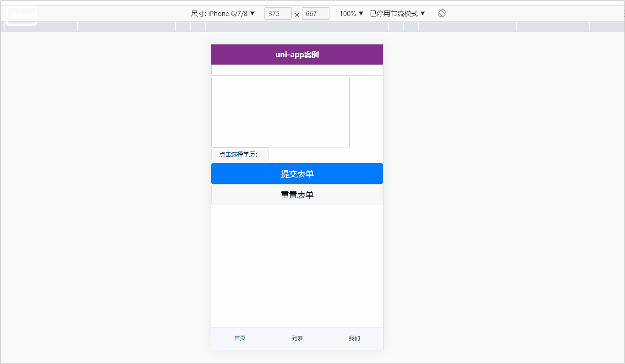Switch to the 列表 tab
Viewport: 625px width, 364px height.
point(297,338)
